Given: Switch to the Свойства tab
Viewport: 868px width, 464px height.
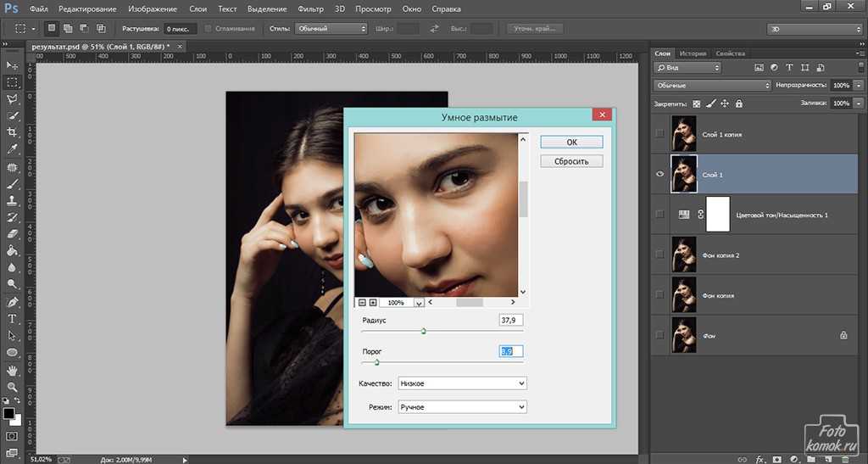Looking at the screenshot, I should point(730,53).
